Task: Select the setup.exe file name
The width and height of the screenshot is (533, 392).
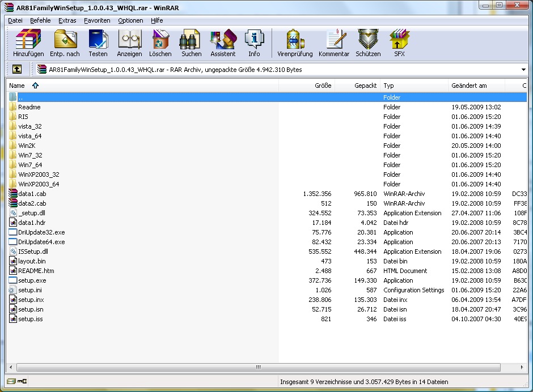Action: click(x=32, y=280)
